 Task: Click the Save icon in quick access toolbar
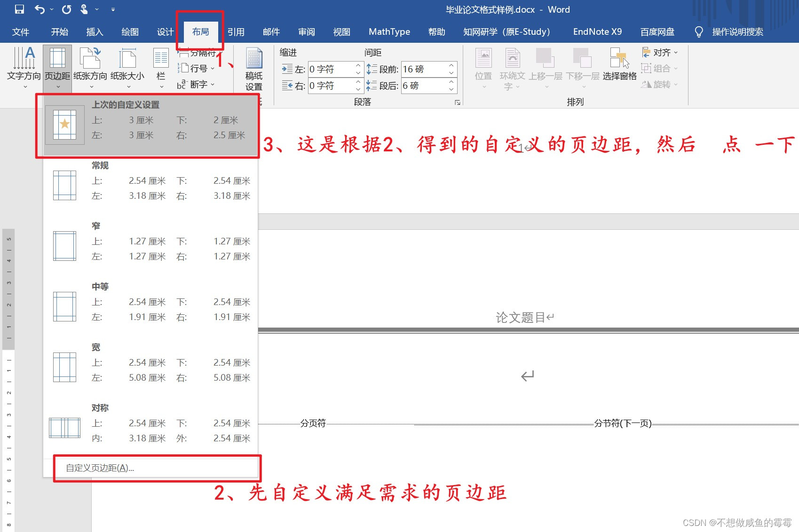tap(19, 9)
